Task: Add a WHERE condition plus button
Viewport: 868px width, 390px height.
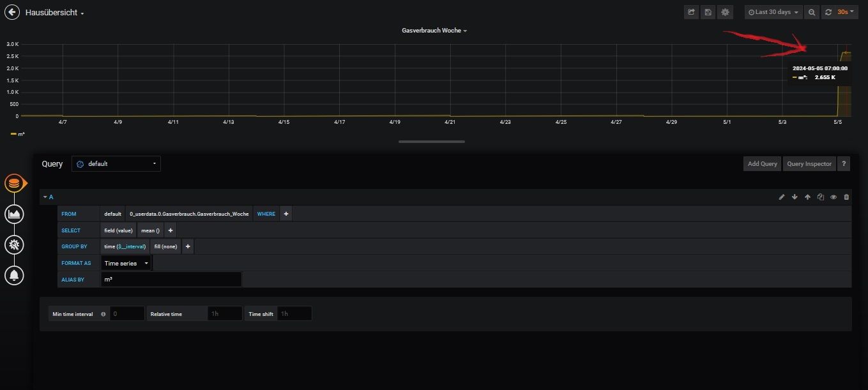Action: 286,214
